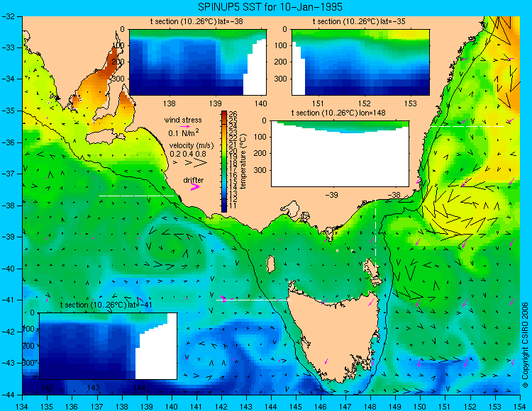
Task: Click latitude label -44 on the map axis
Action: click(x=7, y=395)
